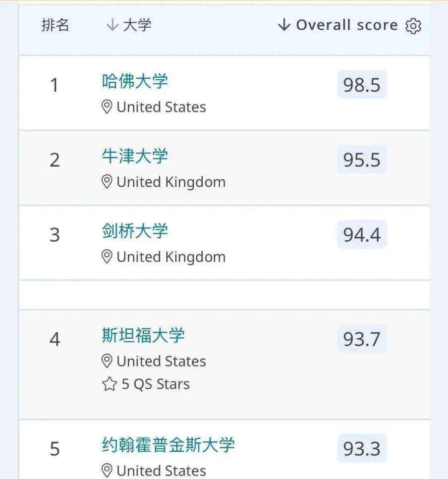
Task: Open the Overall score settings gear
Action: coord(413,26)
